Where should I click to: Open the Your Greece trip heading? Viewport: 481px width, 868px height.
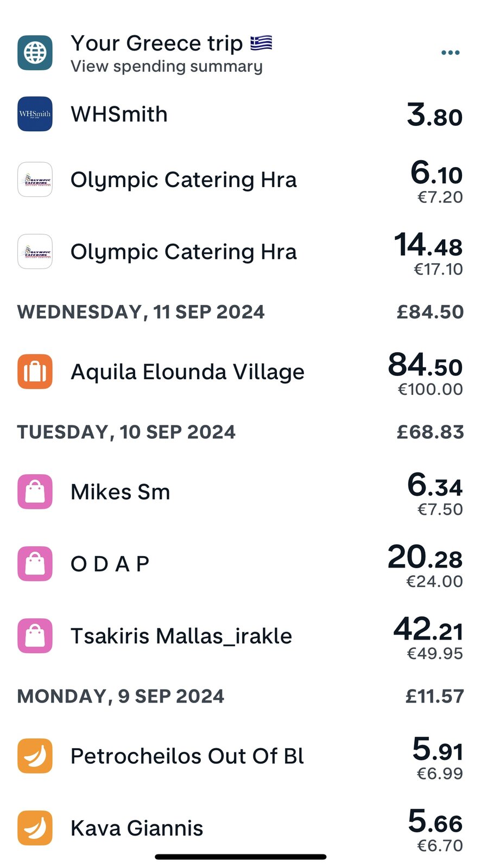pyautogui.click(x=156, y=43)
